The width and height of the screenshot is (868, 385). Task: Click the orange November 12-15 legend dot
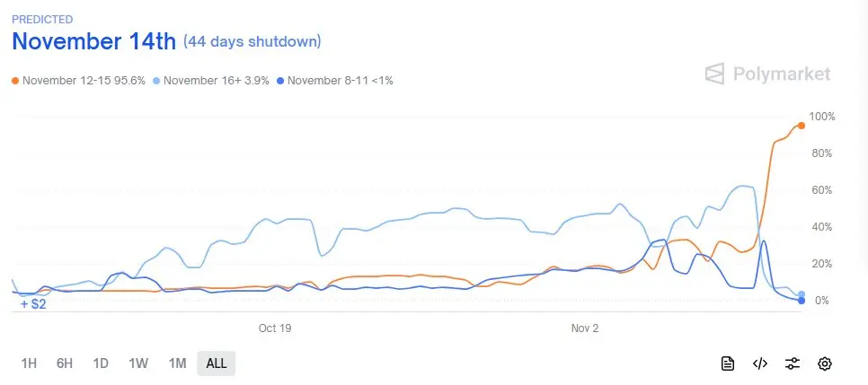(15, 81)
